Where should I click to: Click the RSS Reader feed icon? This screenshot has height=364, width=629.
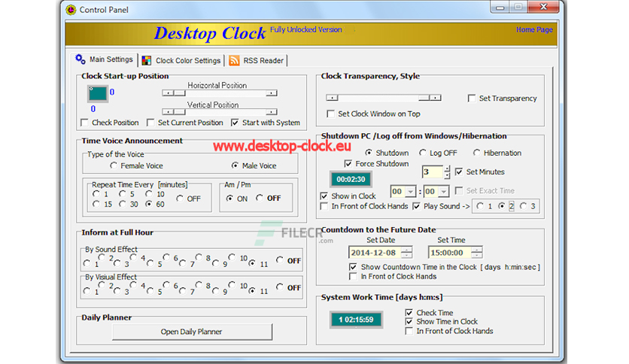pyautogui.click(x=234, y=60)
